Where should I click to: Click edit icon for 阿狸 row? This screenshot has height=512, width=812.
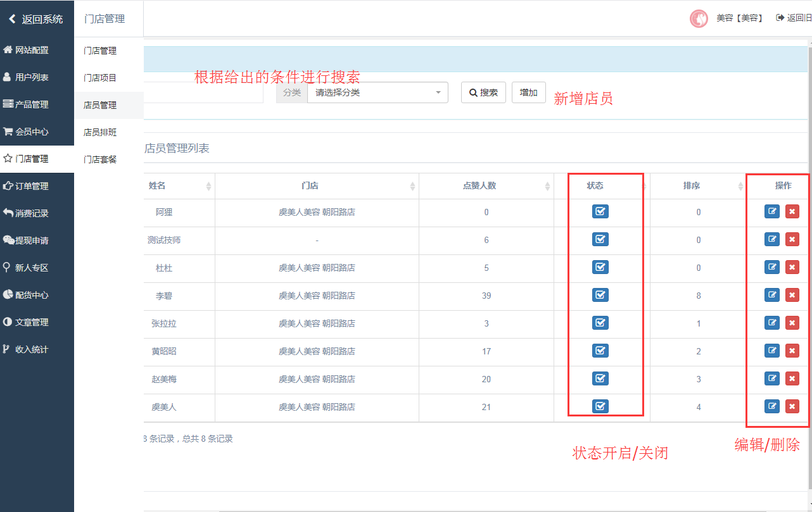pyautogui.click(x=771, y=211)
